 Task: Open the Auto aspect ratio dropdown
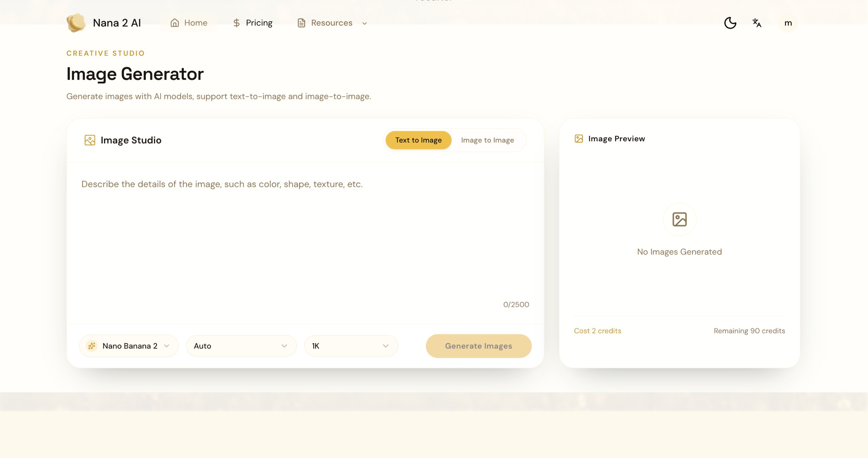coord(241,346)
